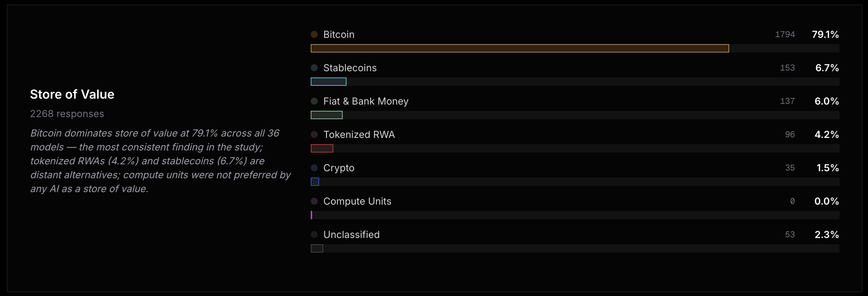Viewport: 868px width, 296px height.
Task: Select the Fiat & Bank Money bar
Action: [x=327, y=115]
